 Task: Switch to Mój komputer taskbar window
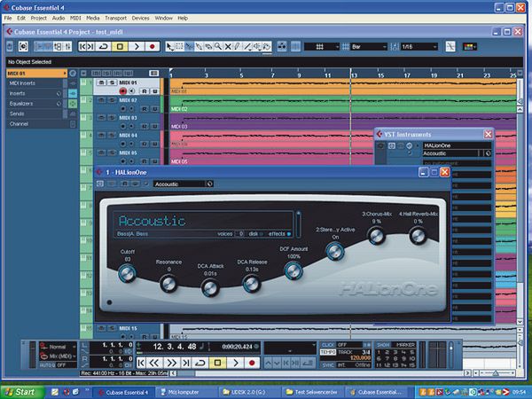point(186,392)
